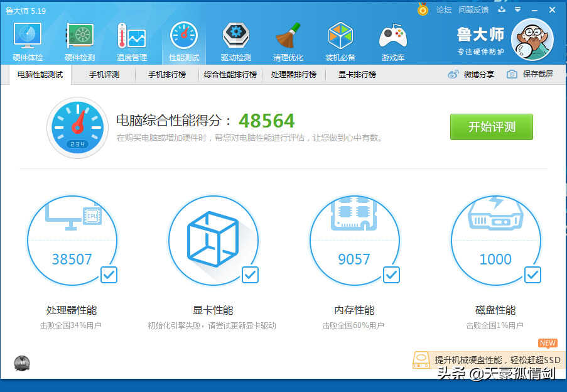Click the 击败全国60%用户 text

pos(353,325)
